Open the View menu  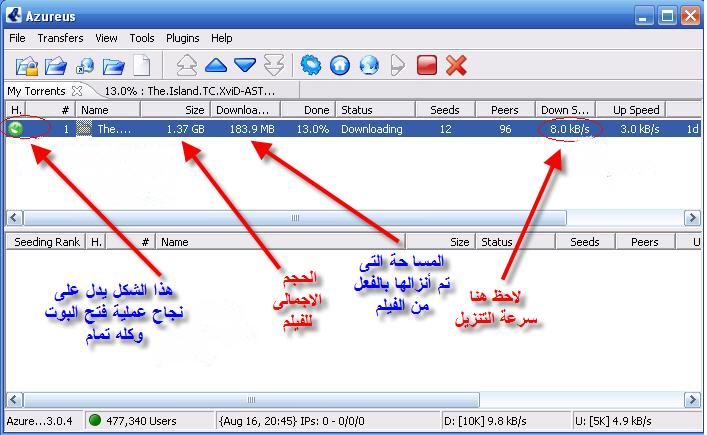coord(106,38)
